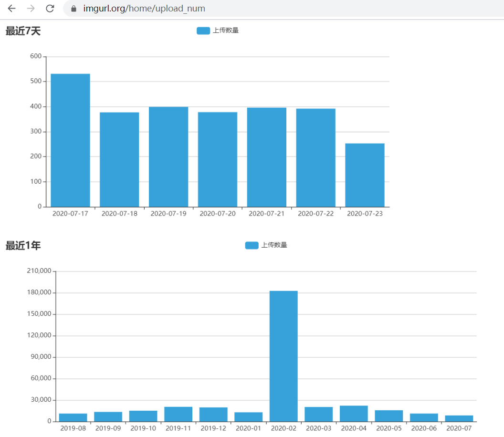This screenshot has width=504, height=437.
Task: Select the 2020-07-18 bar
Action: [119, 159]
